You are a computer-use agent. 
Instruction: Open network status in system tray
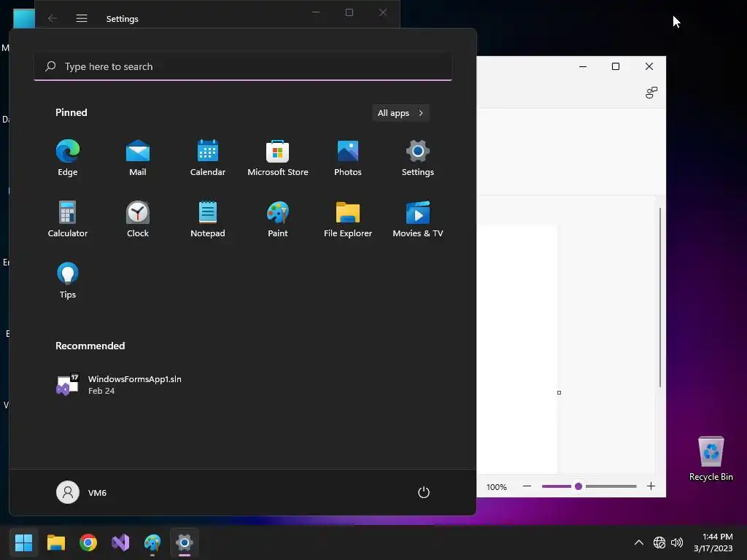pos(659,542)
